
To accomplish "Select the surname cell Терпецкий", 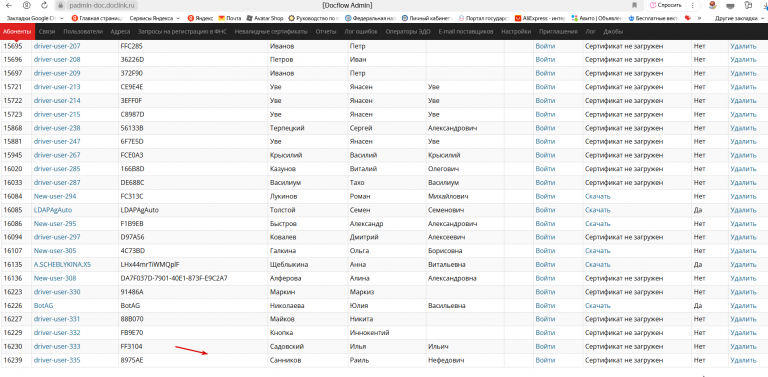I will click(x=287, y=128).
